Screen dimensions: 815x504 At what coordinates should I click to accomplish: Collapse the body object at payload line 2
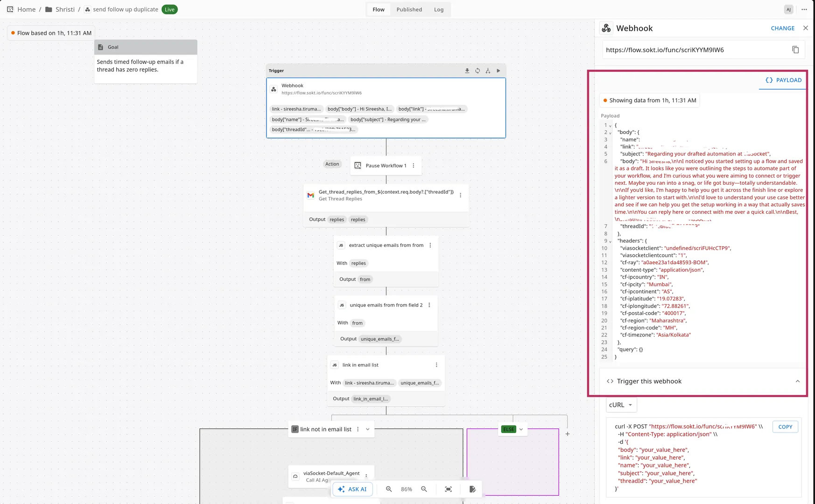point(610,133)
